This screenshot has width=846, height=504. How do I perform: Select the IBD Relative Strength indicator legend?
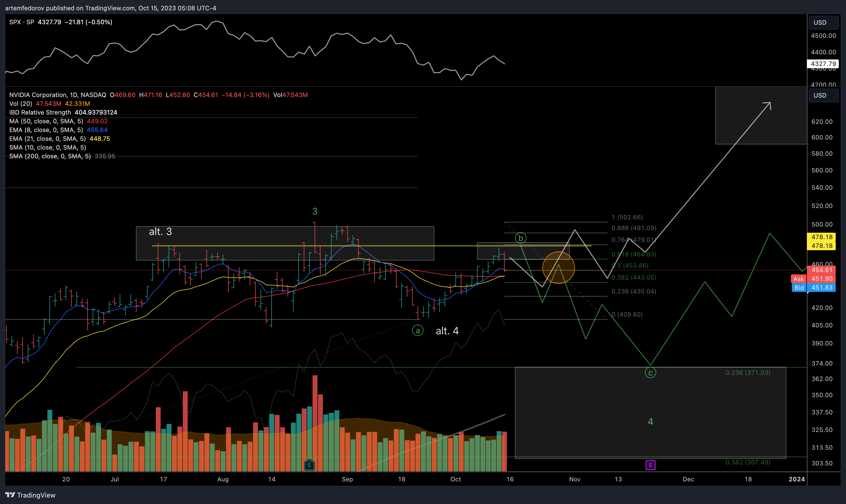point(40,112)
